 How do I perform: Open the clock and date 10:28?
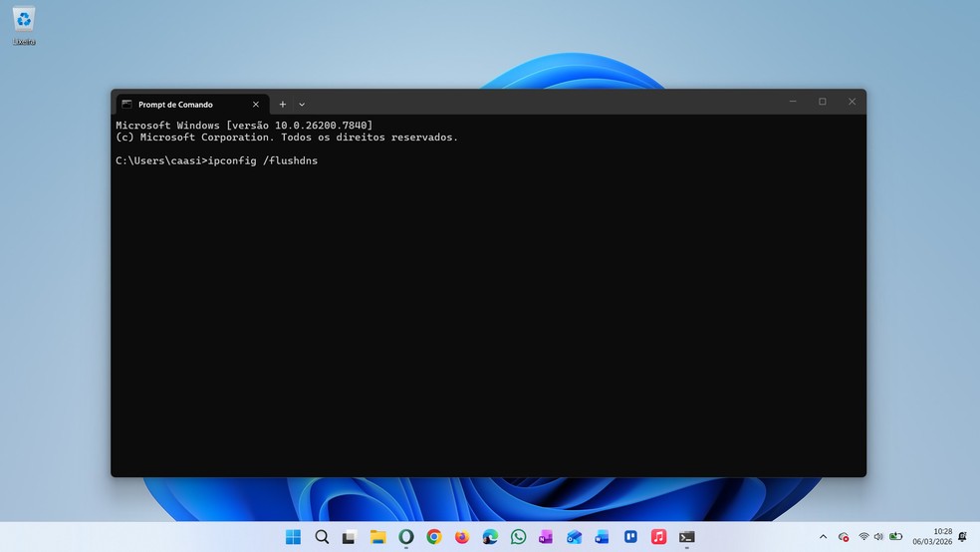click(x=932, y=537)
